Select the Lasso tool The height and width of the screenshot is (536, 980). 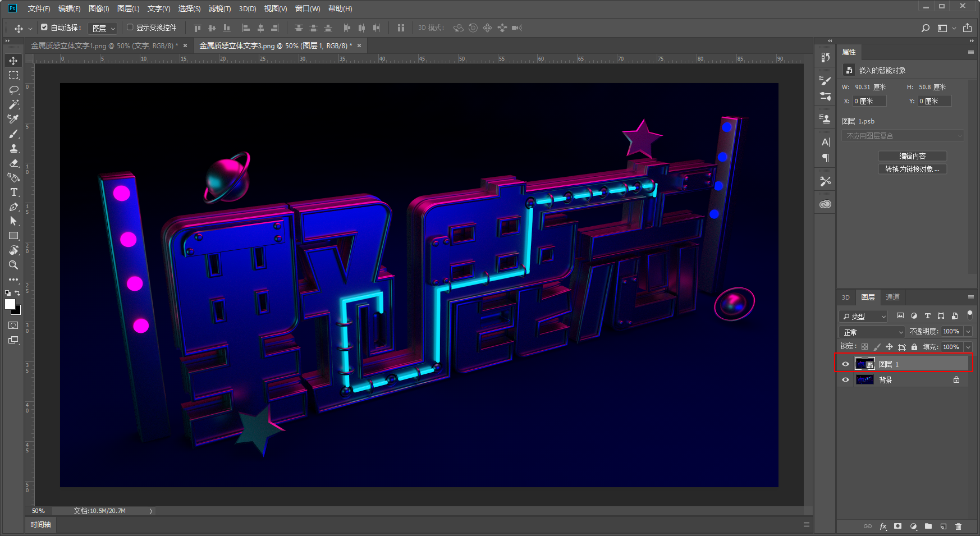pyautogui.click(x=13, y=90)
